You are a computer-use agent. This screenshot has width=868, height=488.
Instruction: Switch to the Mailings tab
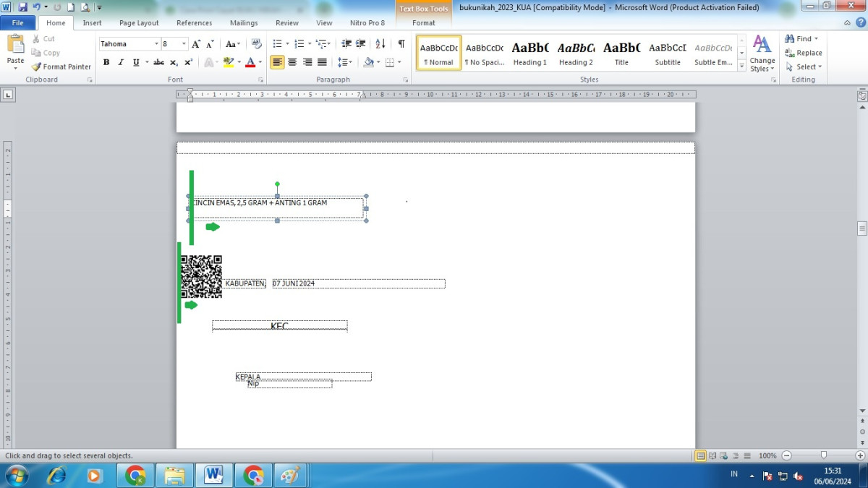(x=244, y=23)
